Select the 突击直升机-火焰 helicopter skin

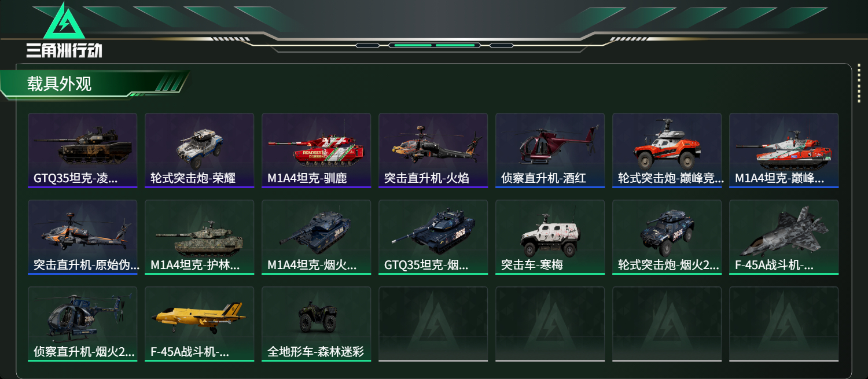pyautogui.click(x=433, y=150)
